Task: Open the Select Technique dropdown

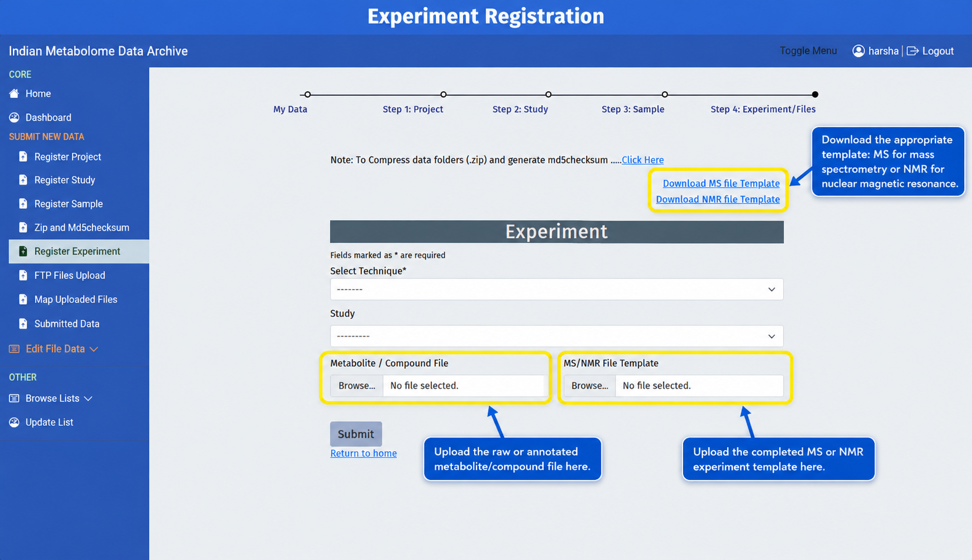Action: coord(557,289)
